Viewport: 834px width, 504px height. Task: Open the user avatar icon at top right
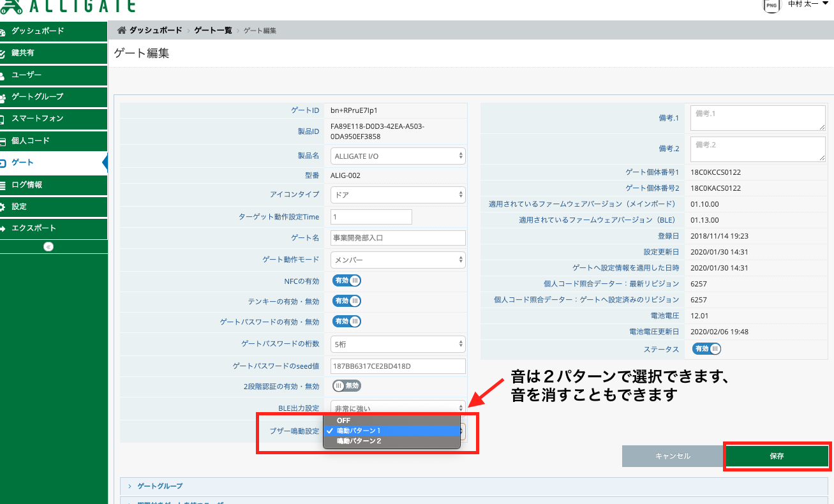(771, 5)
